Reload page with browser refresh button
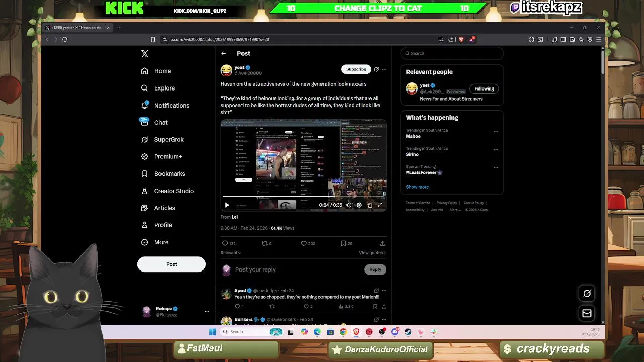 pos(65,39)
